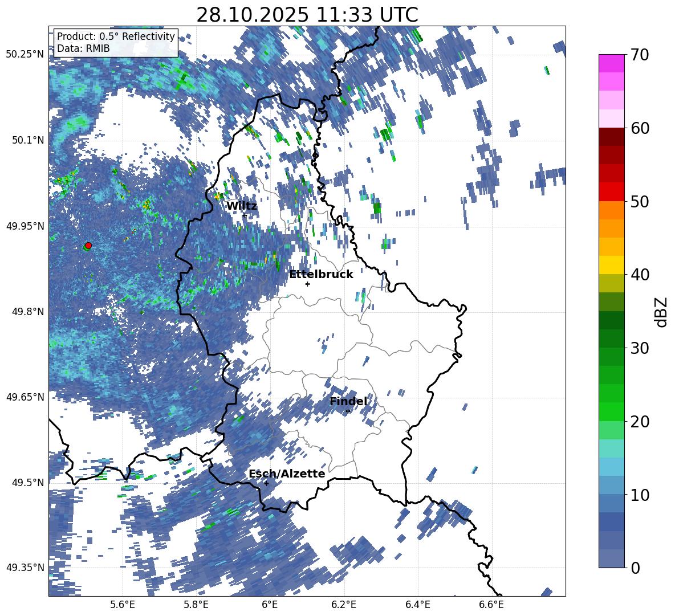Viewport: 675px width, 616px height.
Task: Click the 5.6°E longitude tick label
Action: [x=123, y=605]
